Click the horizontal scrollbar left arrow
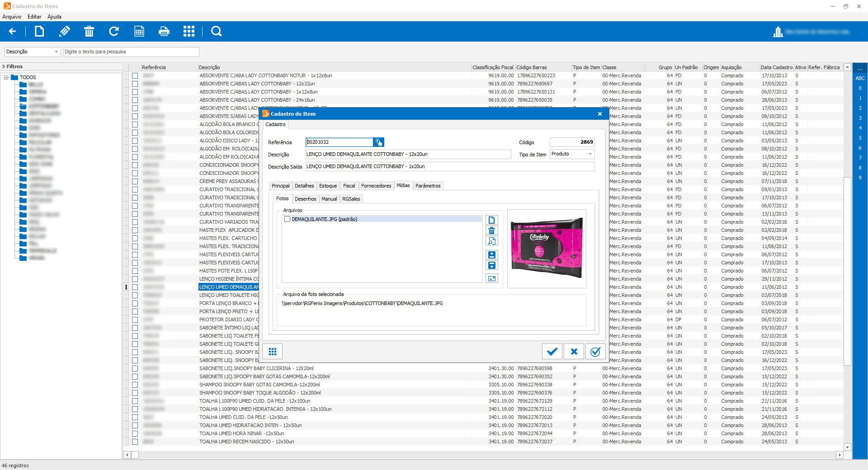This screenshot has height=470, width=868. (127, 455)
